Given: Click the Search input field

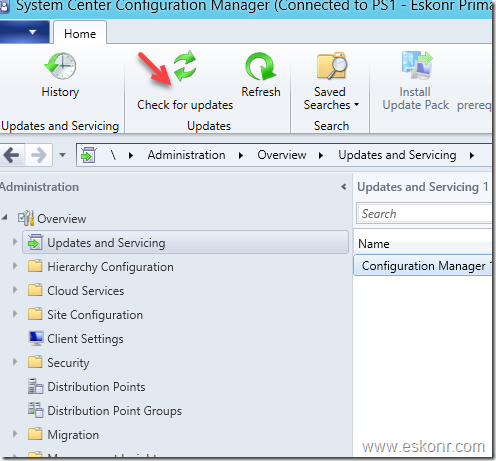Looking at the screenshot, I should point(425,214).
